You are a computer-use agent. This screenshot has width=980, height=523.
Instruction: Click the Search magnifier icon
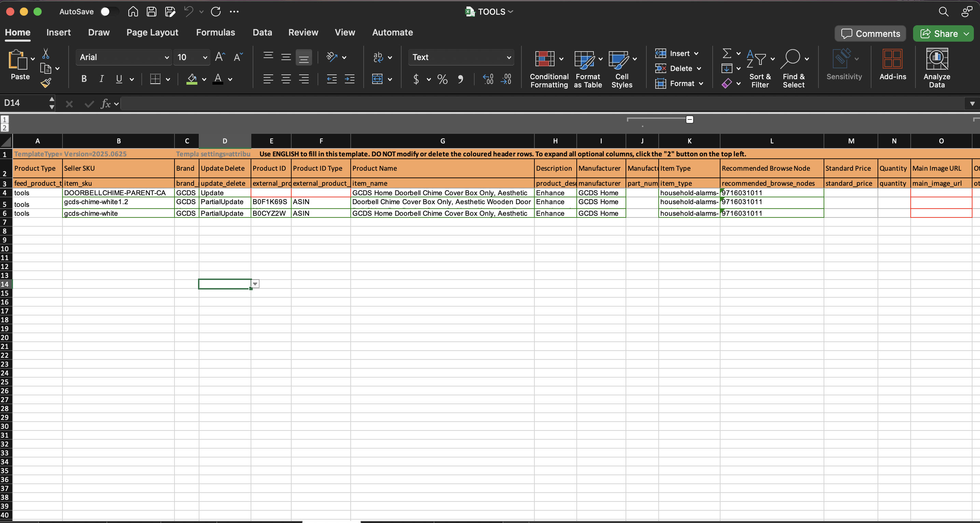click(x=943, y=12)
